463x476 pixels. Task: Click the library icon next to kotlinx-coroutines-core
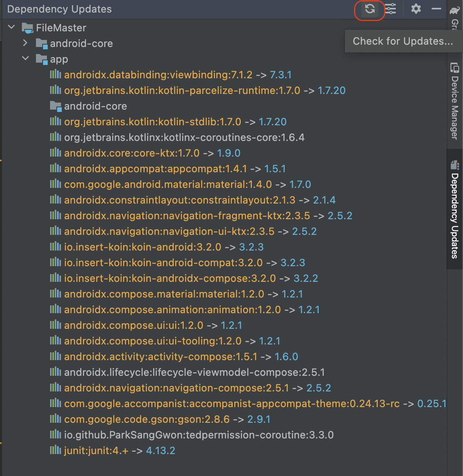click(56, 137)
